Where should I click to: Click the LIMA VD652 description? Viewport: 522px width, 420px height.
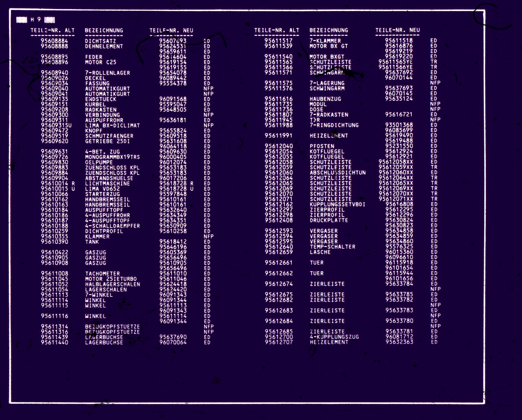coord(102,189)
